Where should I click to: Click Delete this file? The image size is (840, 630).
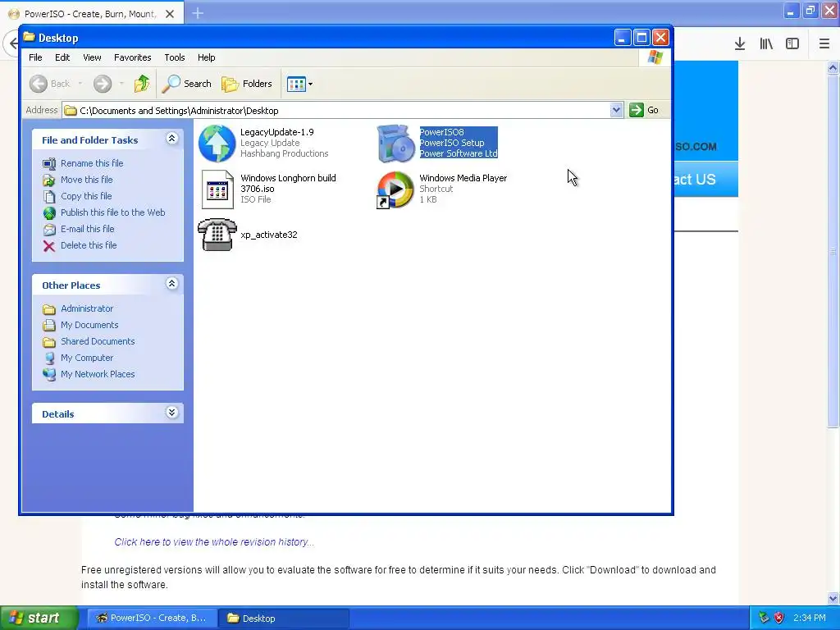click(89, 245)
